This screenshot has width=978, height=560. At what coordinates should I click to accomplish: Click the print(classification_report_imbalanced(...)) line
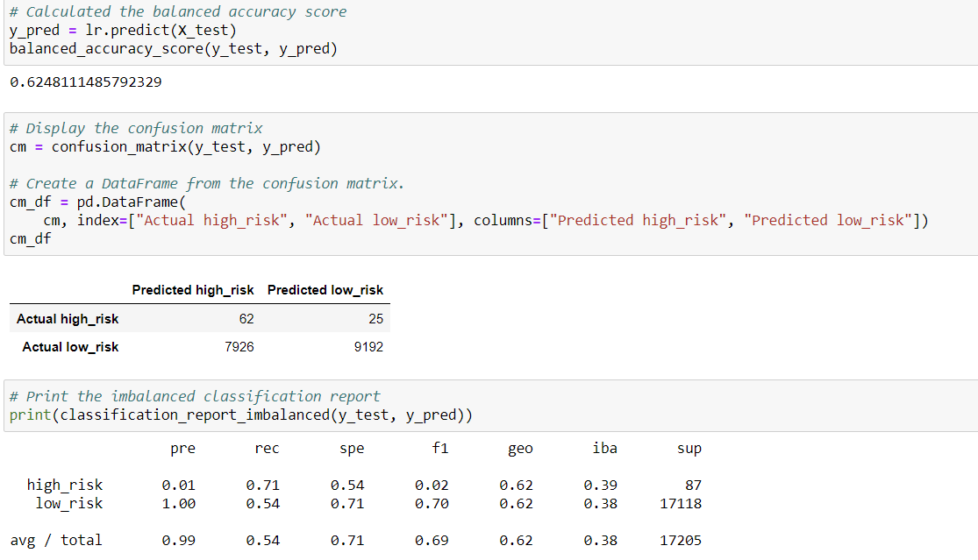[240, 415]
